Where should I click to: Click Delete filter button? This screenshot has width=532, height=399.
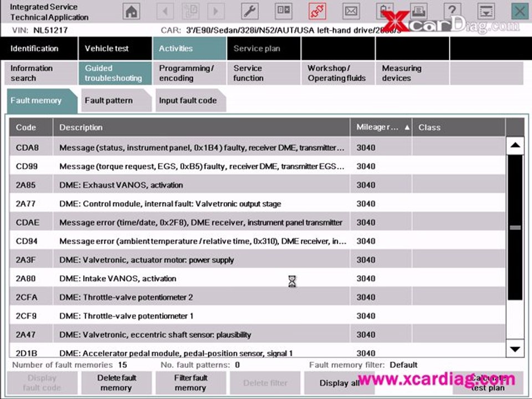tap(265, 383)
